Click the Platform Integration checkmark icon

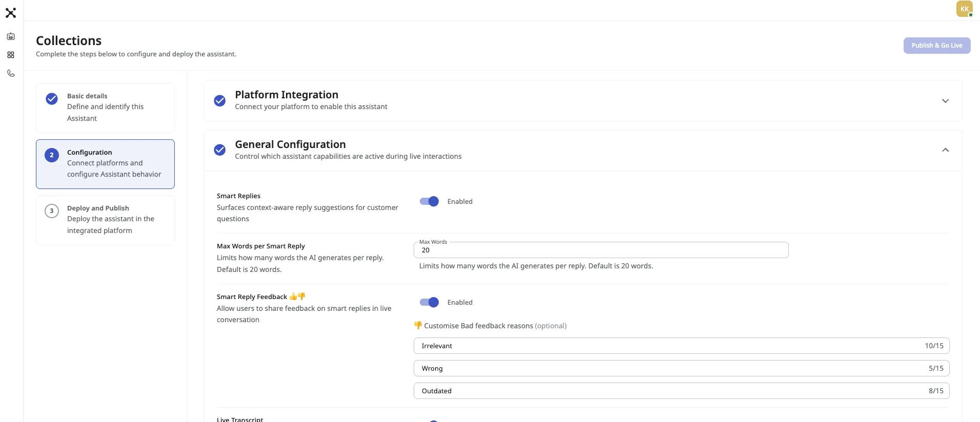click(220, 101)
